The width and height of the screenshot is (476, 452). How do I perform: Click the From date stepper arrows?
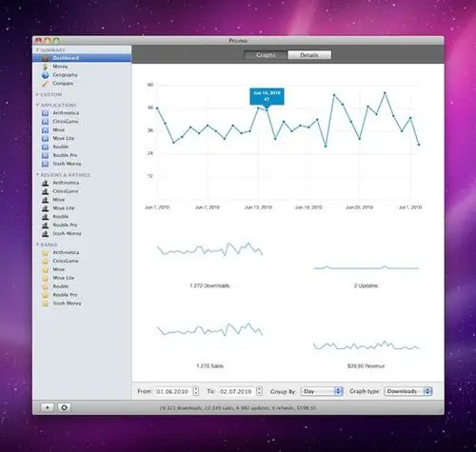pos(196,391)
